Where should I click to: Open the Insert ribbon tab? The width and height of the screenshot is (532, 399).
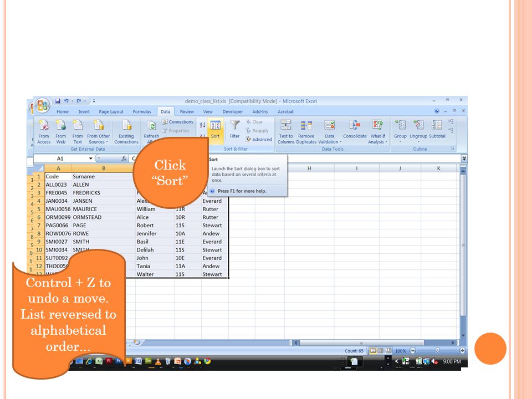pos(84,111)
